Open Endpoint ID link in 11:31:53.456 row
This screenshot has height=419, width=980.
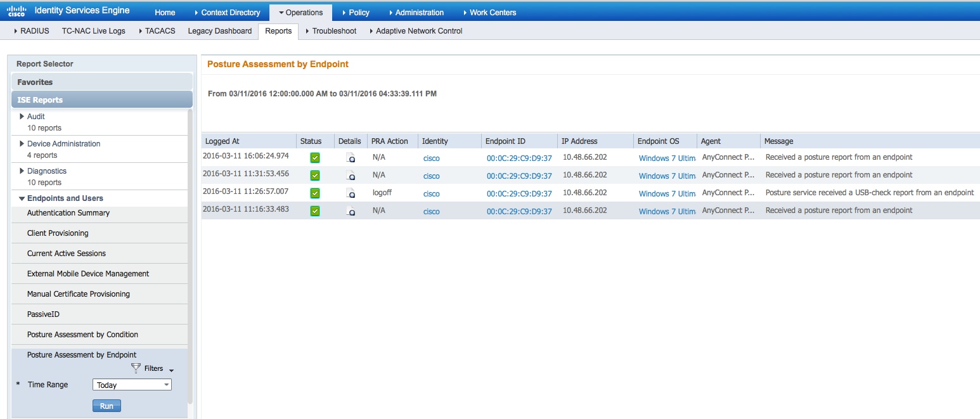(x=519, y=176)
